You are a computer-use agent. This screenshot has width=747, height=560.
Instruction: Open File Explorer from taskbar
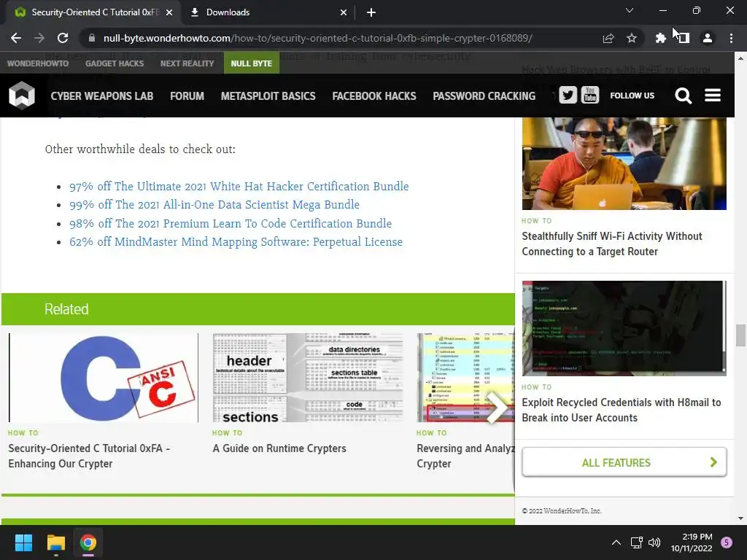(55, 542)
